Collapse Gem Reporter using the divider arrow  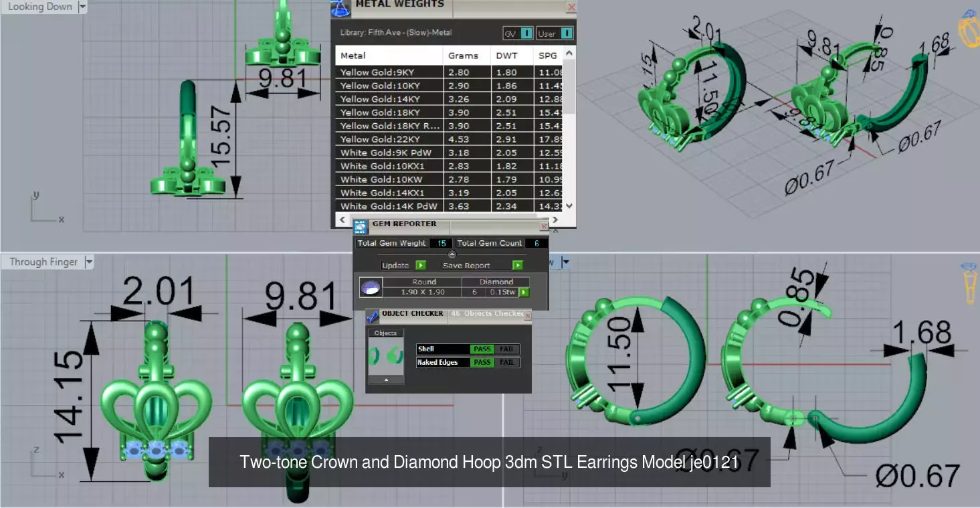tap(452, 254)
